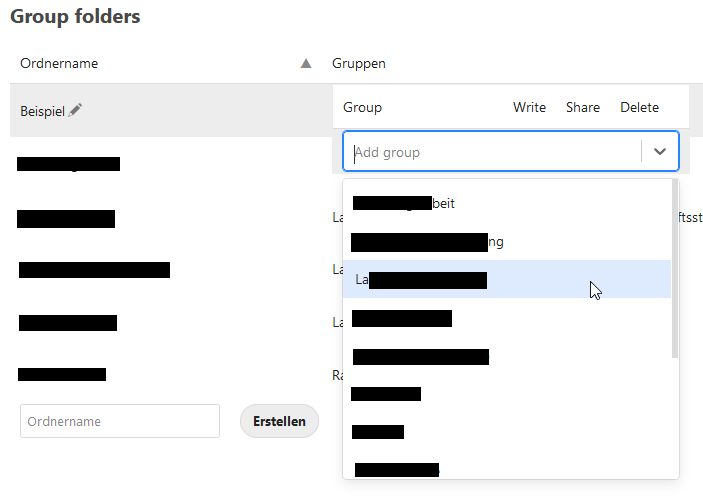Click the Delete permission column label
This screenshot has width=703, height=499.
[x=639, y=107]
